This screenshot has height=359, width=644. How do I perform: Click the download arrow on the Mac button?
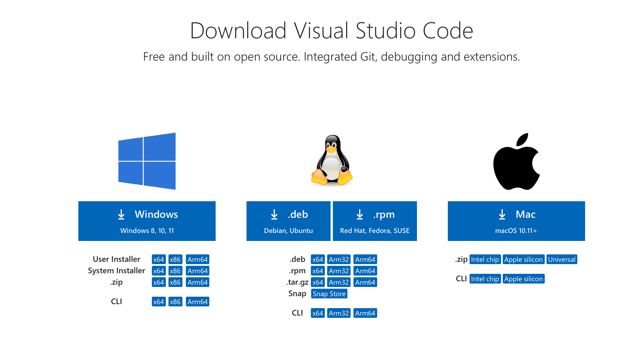pyautogui.click(x=501, y=214)
